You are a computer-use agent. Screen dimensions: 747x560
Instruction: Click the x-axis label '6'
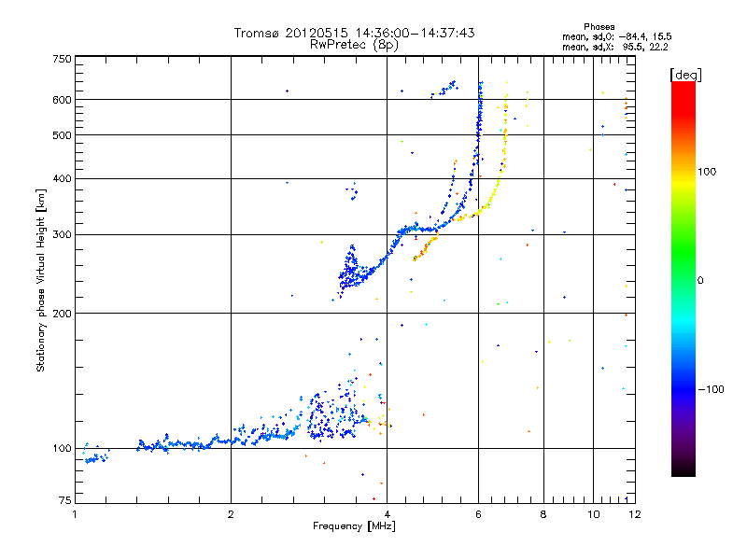coord(478,514)
